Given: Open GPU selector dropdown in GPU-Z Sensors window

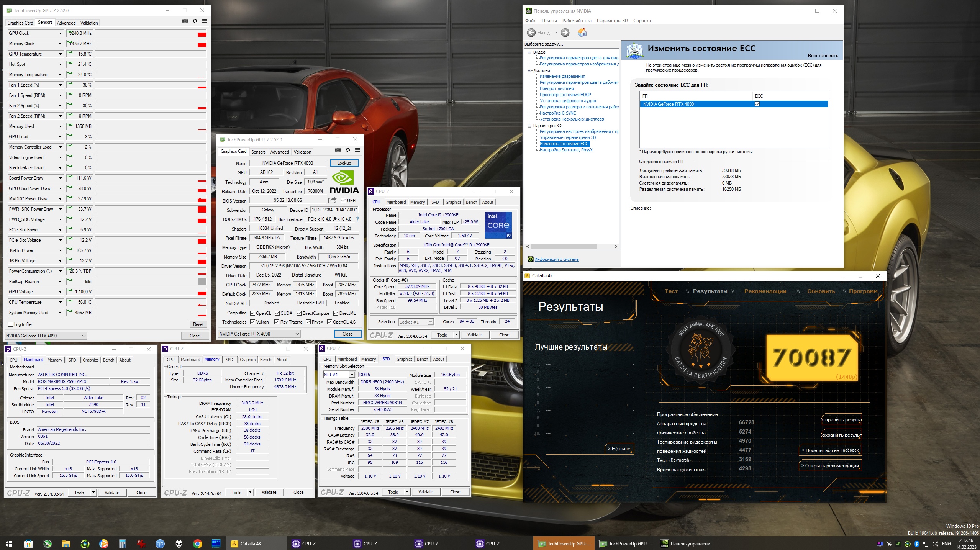Looking at the screenshot, I should click(46, 336).
